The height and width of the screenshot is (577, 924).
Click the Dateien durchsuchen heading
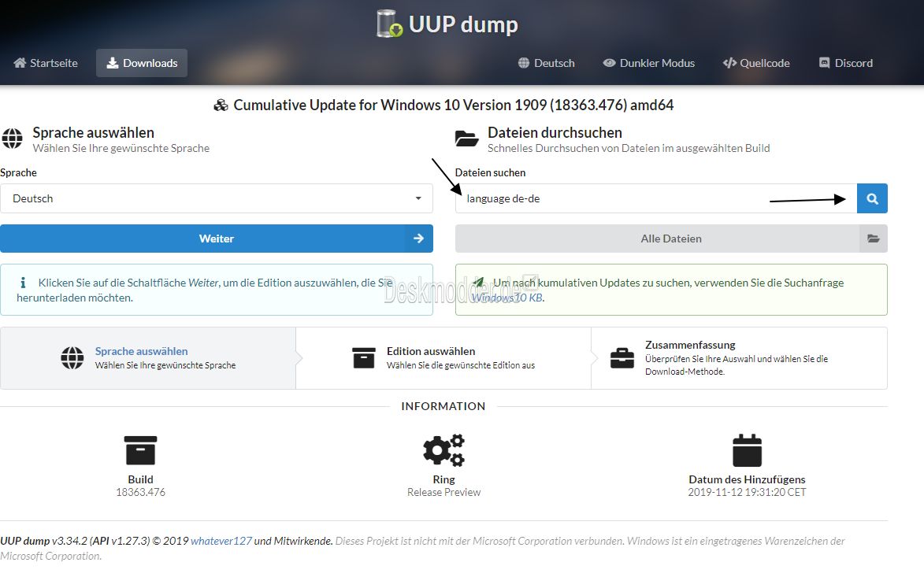[555, 132]
